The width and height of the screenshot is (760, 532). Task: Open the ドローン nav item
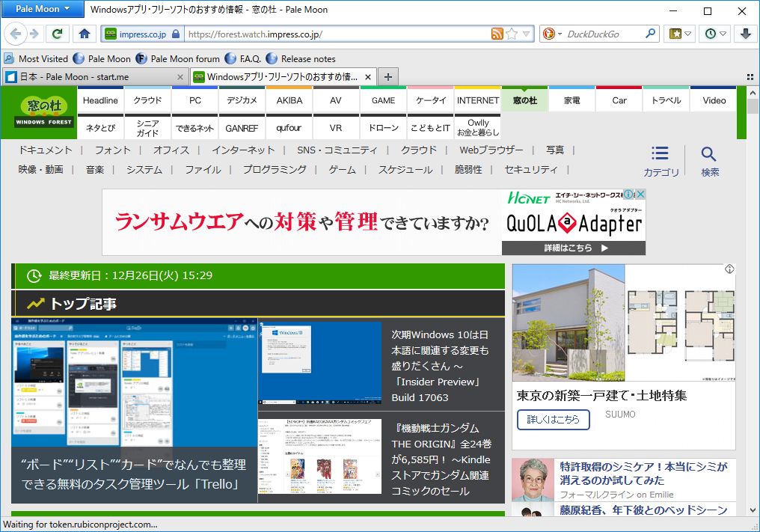tap(384, 128)
